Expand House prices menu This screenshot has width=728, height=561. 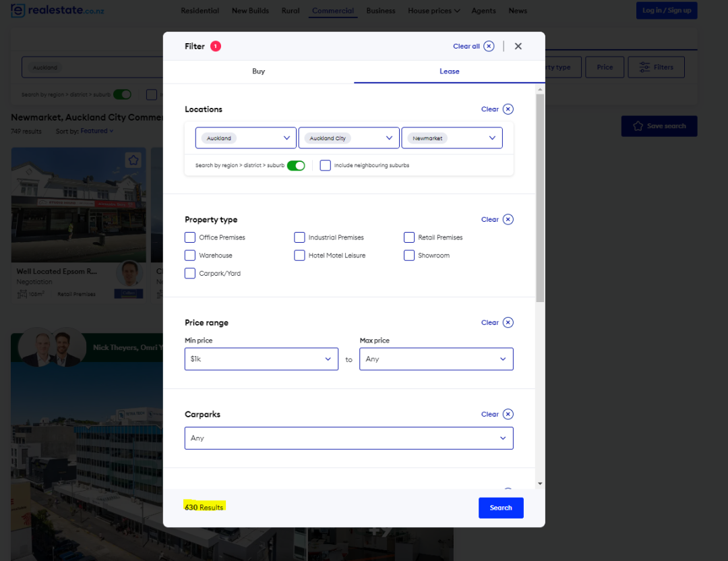click(x=433, y=11)
